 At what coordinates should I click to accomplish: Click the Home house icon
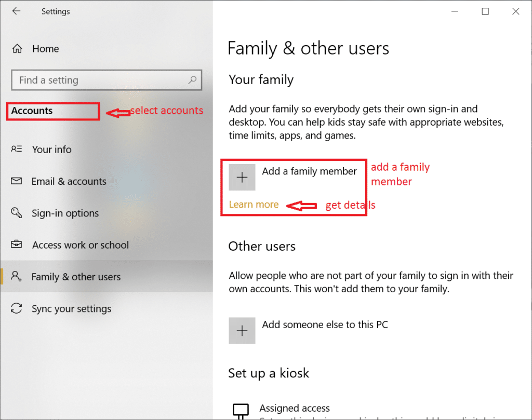pos(17,49)
